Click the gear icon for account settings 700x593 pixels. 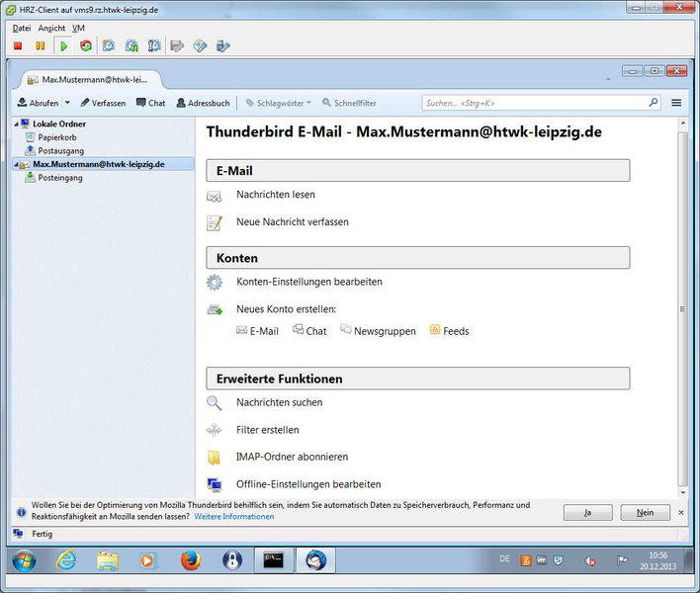215,283
